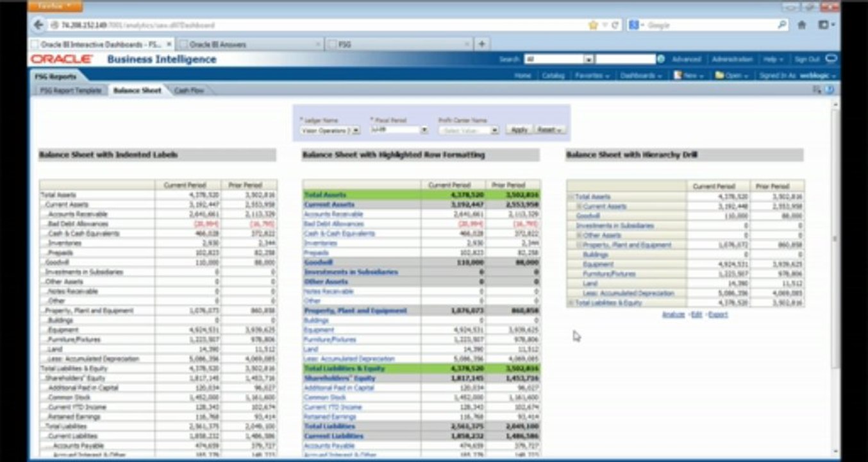Click Accounts Receivable link in highlighted table
Viewport: 868px width, 462px height.
click(333, 214)
